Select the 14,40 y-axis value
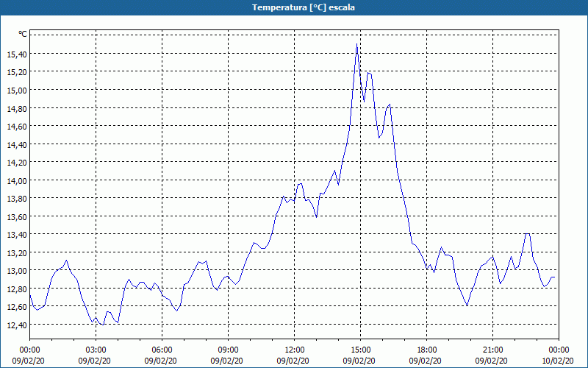Image resolution: width=588 pixels, height=368 pixels. click(17, 144)
